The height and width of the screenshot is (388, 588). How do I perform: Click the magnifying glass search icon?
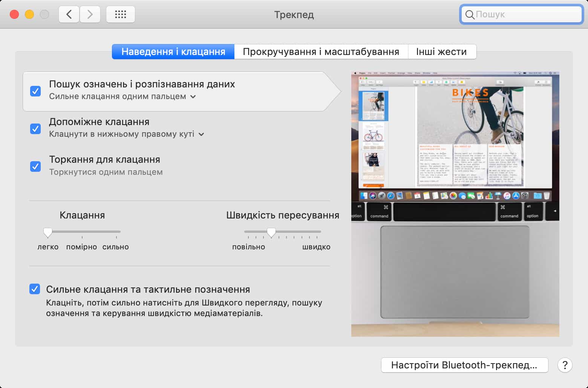pos(470,15)
